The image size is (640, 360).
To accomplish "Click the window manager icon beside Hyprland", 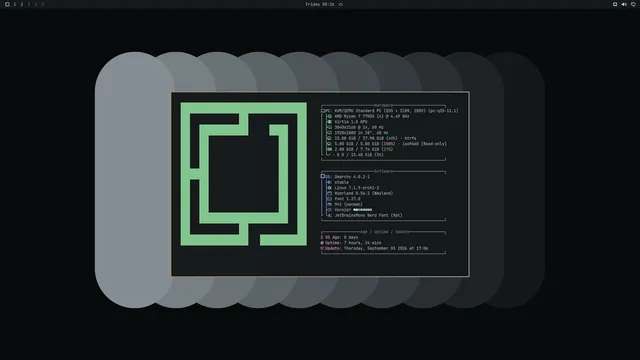I will [x=329, y=193].
